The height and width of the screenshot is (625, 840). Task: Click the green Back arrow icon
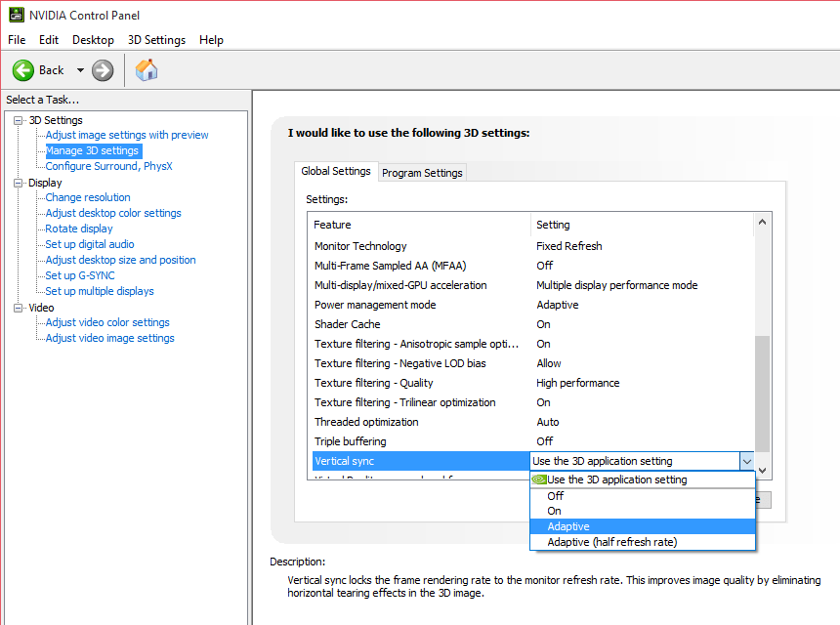[23, 70]
